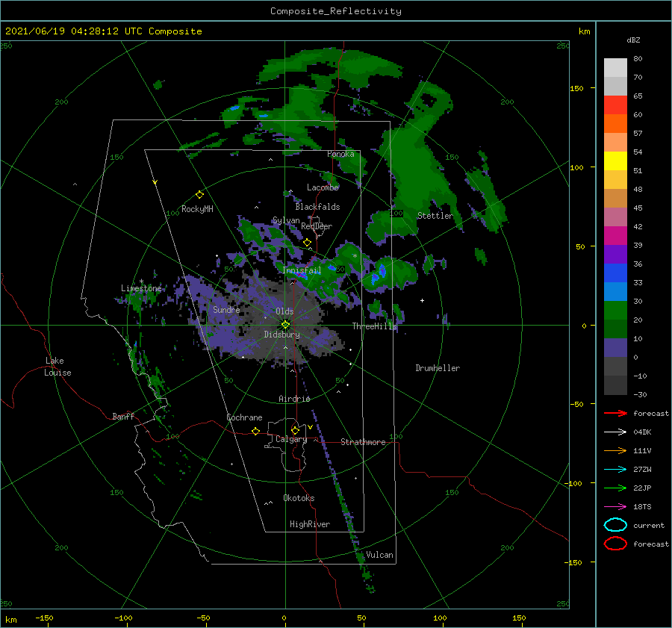Select the magenta 39–42 dBZ swatch
The image size is (672, 628).
[615, 235]
